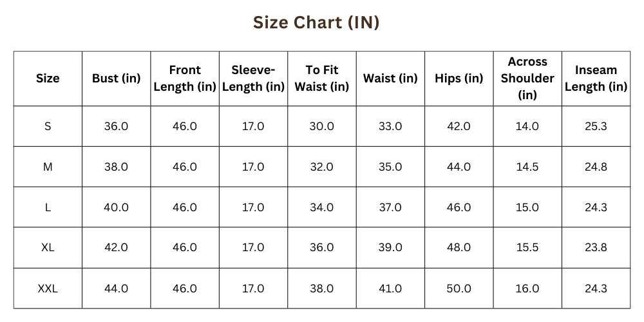This screenshot has height=322, width=644.
Task: Select the 30.0 to fit waist cell
Action: [321, 126]
